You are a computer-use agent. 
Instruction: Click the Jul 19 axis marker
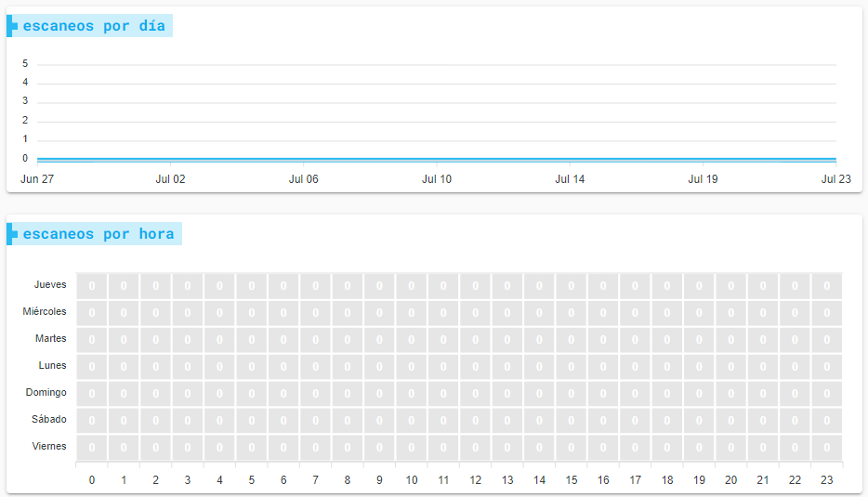(x=703, y=179)
